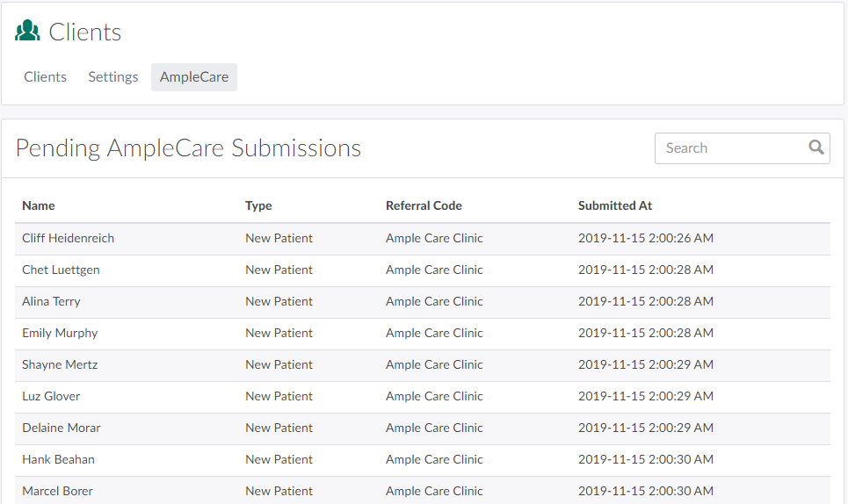848x504 pixels.
Task: Switch to the Settings tab
Action: [113, 77]
